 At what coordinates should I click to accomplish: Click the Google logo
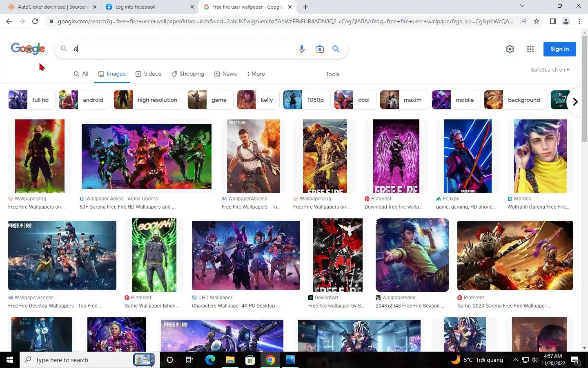[x=28, y=49]
